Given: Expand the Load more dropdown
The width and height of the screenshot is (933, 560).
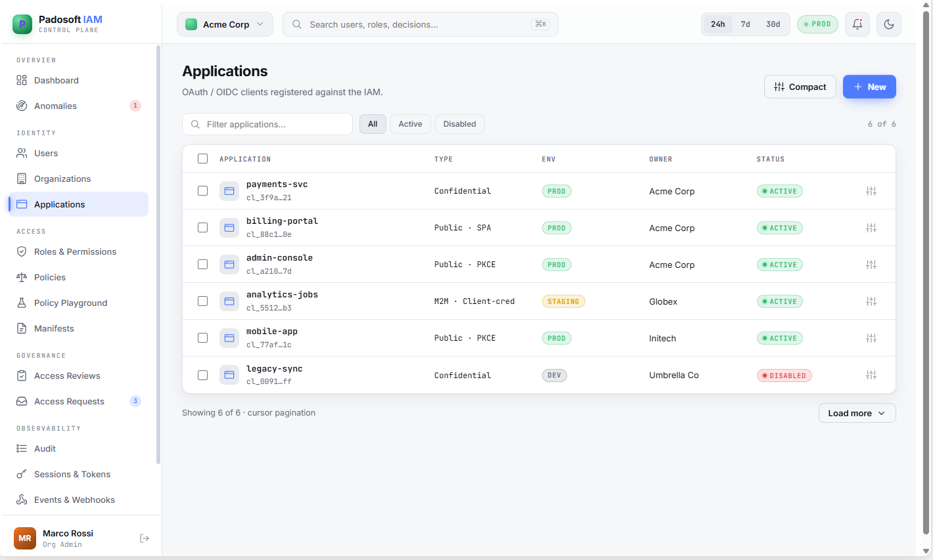Looking at the screenshot, I should pyautogui.click(x=857, y=413).
